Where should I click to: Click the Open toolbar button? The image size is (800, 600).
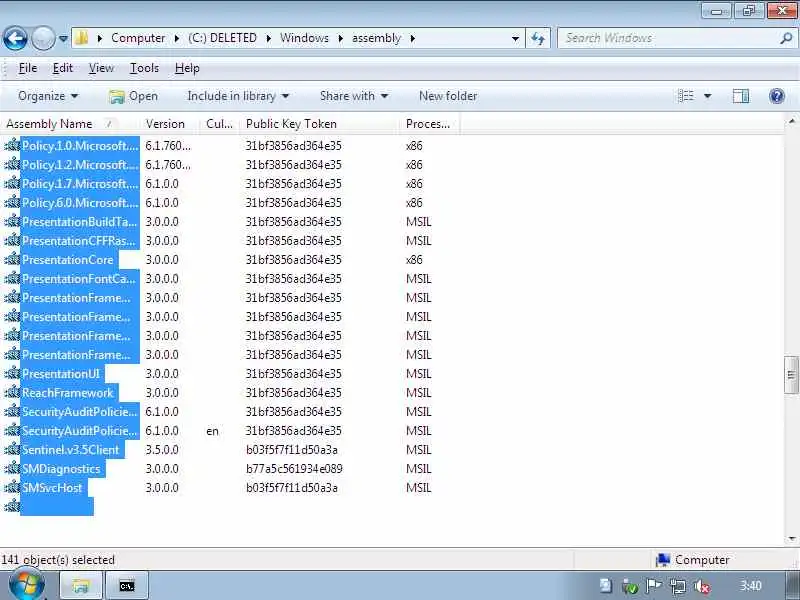(x=133, y=96)
